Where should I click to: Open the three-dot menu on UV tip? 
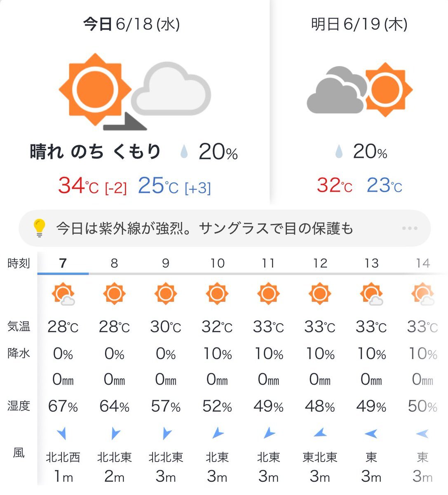click(409, 228)
